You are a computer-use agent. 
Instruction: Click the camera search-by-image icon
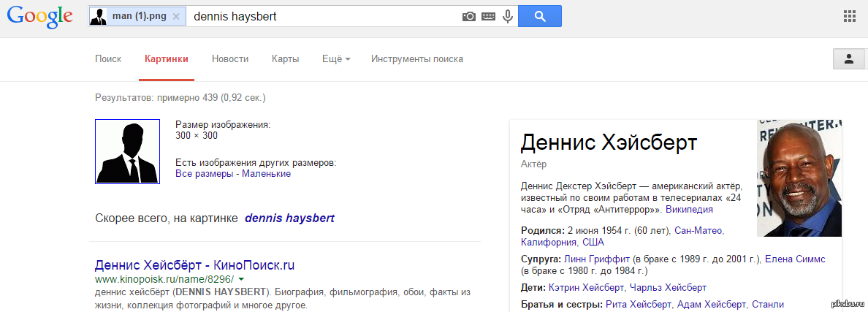tap(469, 16)
